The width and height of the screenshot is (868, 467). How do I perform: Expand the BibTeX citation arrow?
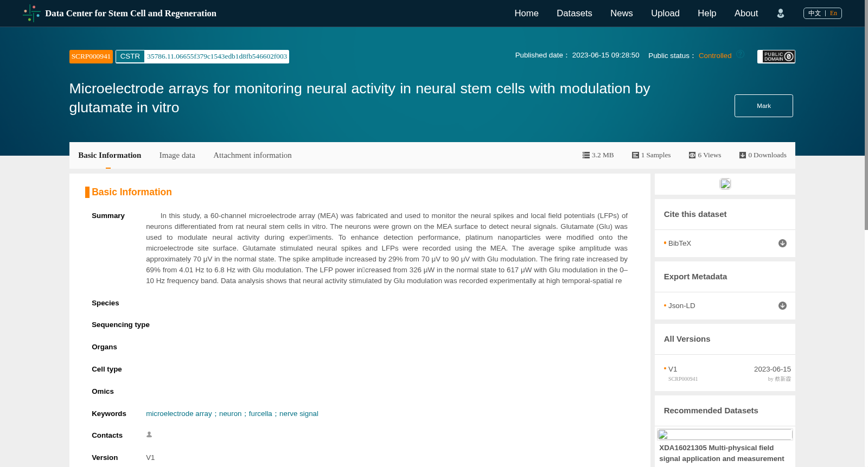782,244
